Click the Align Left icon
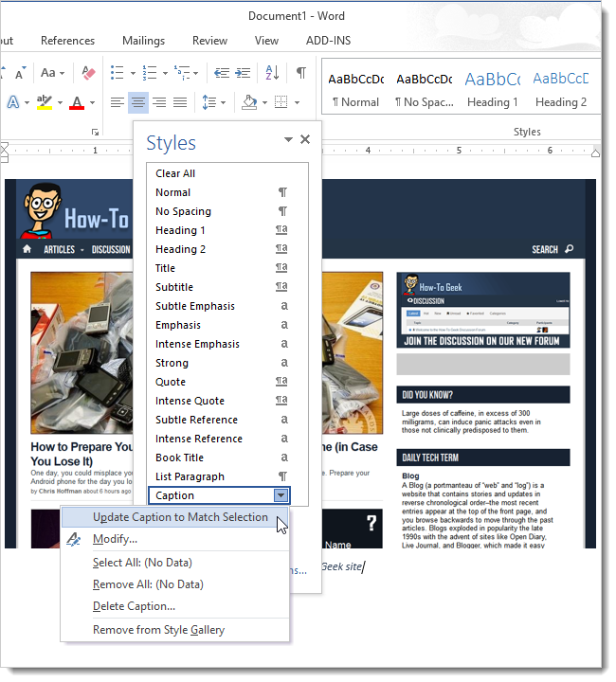The height and width of the screenshot is (682, 616). 117,102
